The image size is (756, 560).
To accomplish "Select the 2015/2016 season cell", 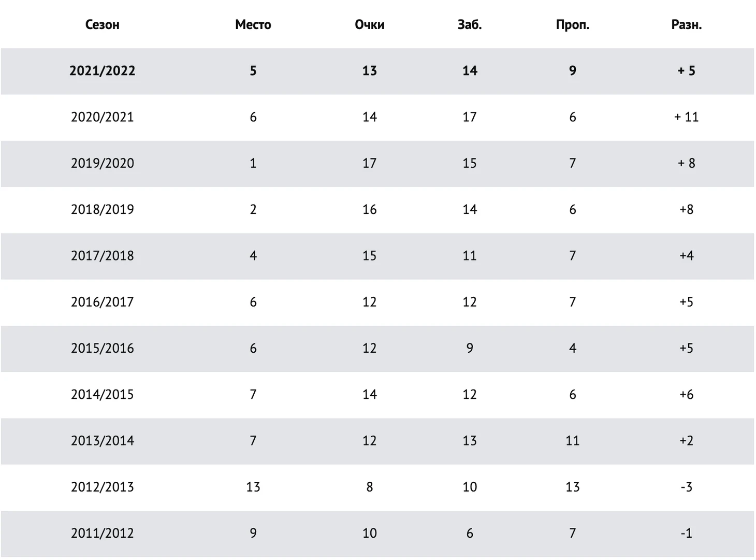I will [x=102, y=348].
